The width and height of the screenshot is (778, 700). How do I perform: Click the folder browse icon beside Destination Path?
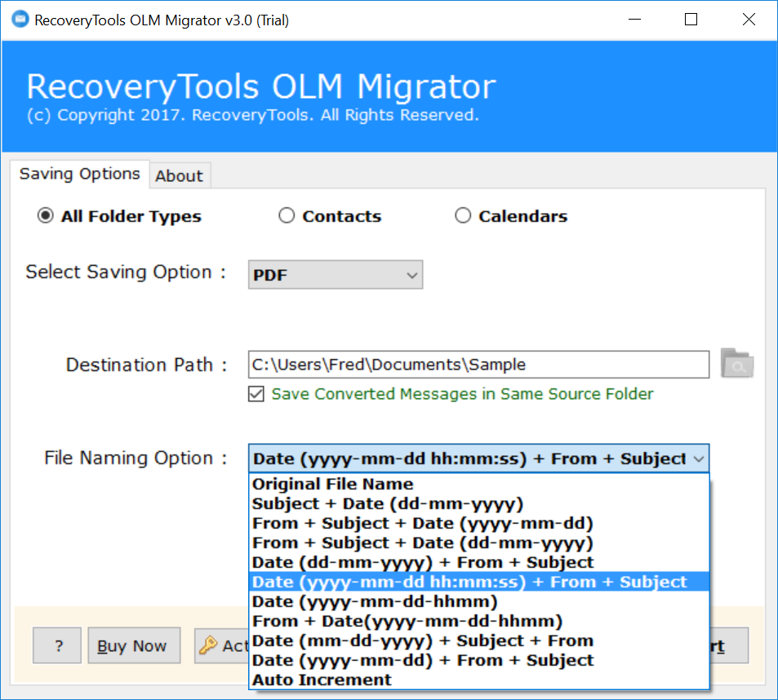(737, 364)
